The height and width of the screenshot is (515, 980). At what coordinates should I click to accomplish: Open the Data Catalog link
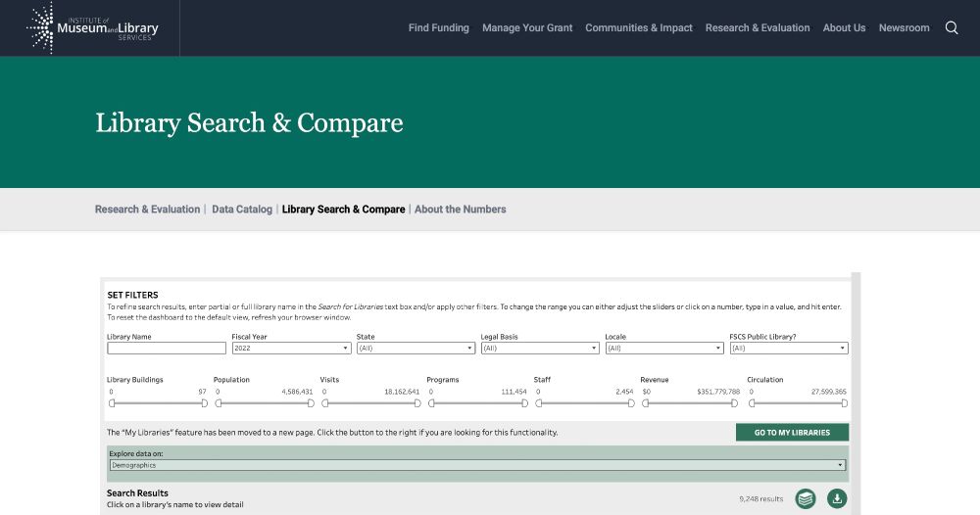[242, 210]
